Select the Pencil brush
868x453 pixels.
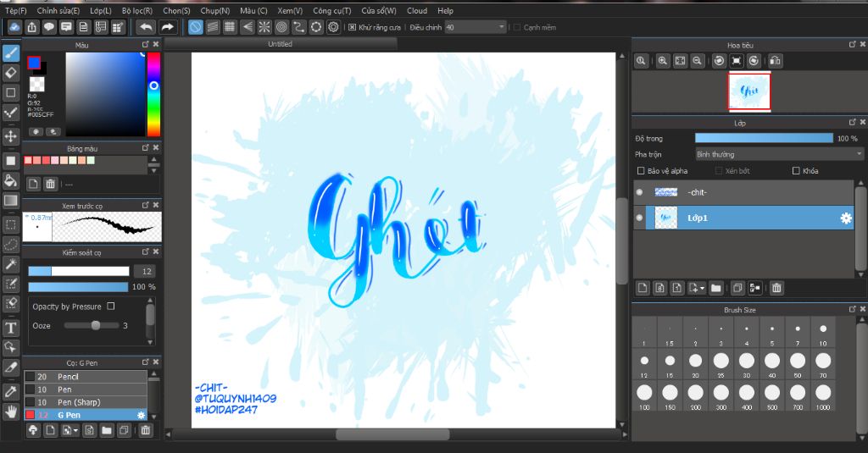[x=86, y=377]
